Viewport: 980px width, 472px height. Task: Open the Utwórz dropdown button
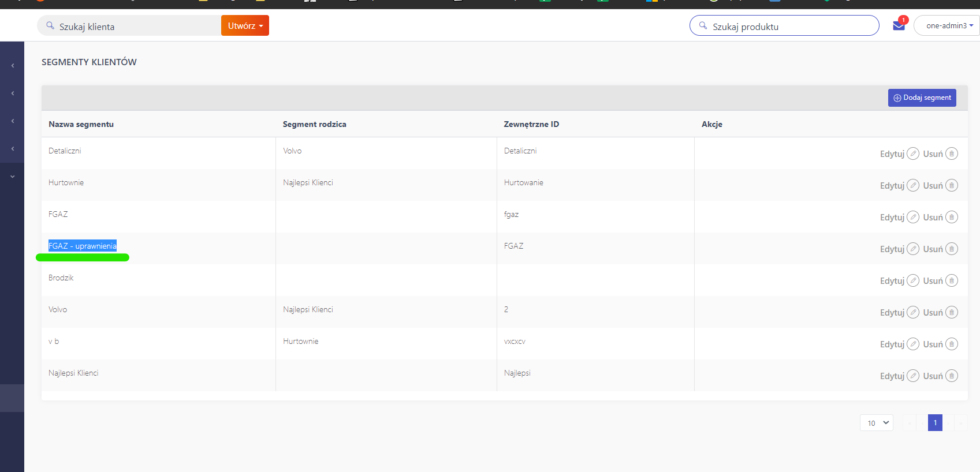(x=245, y=25)
